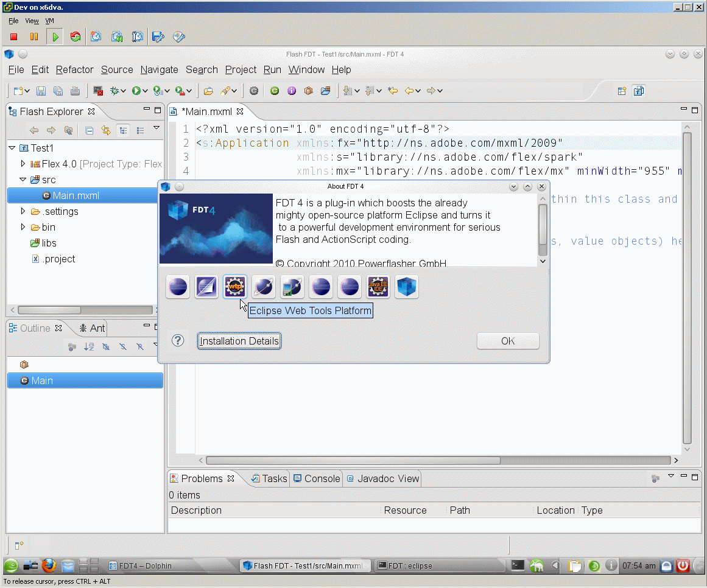Click the green C new class icon
The width and height of the screenshot is (707, 588).
pyautogui.click(x=275, y=91)
